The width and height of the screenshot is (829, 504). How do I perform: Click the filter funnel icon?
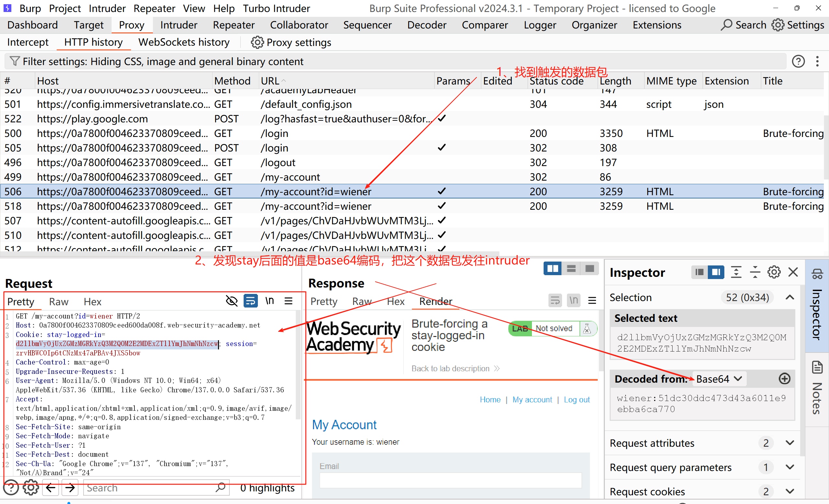click(14, 61)
